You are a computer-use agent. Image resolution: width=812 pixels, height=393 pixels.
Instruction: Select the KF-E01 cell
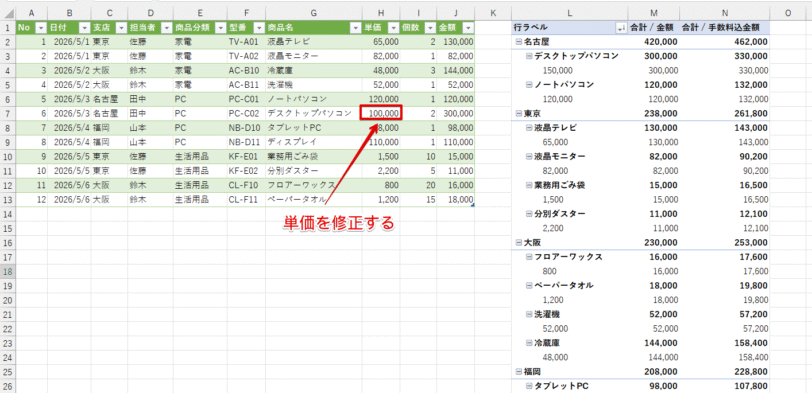point(246,156)
